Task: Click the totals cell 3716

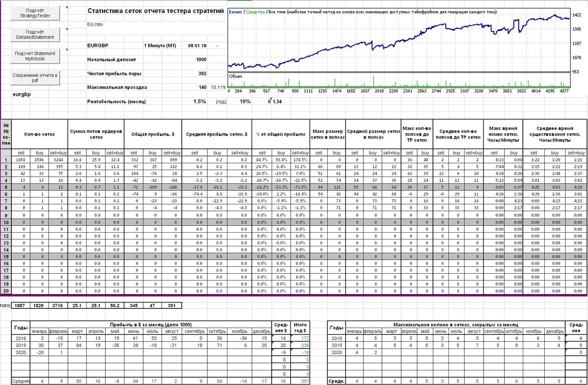Action: 58,305
